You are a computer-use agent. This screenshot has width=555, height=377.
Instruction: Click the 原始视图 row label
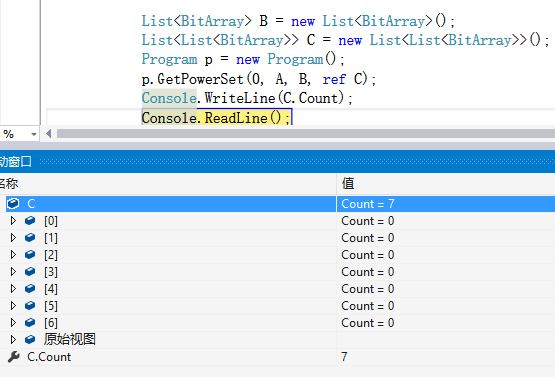70,339
